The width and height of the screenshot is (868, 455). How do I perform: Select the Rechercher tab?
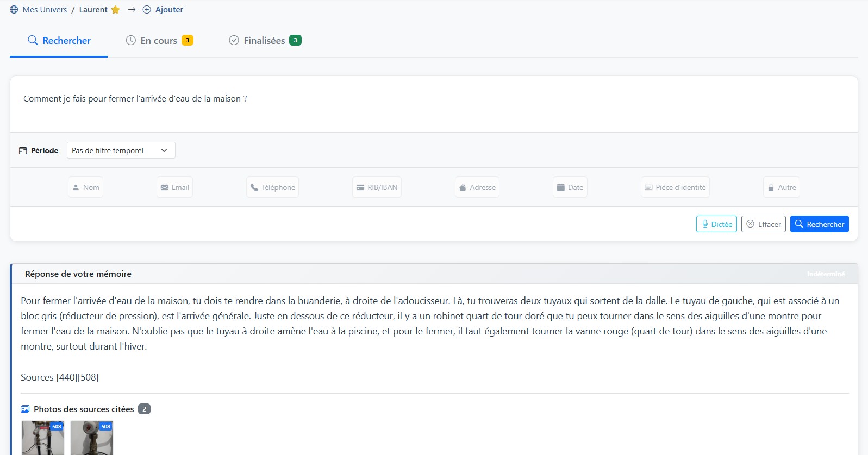(59, 41)
